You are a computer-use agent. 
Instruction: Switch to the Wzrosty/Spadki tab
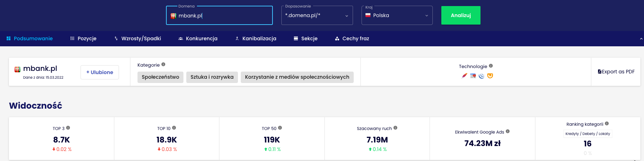point(137,38)
